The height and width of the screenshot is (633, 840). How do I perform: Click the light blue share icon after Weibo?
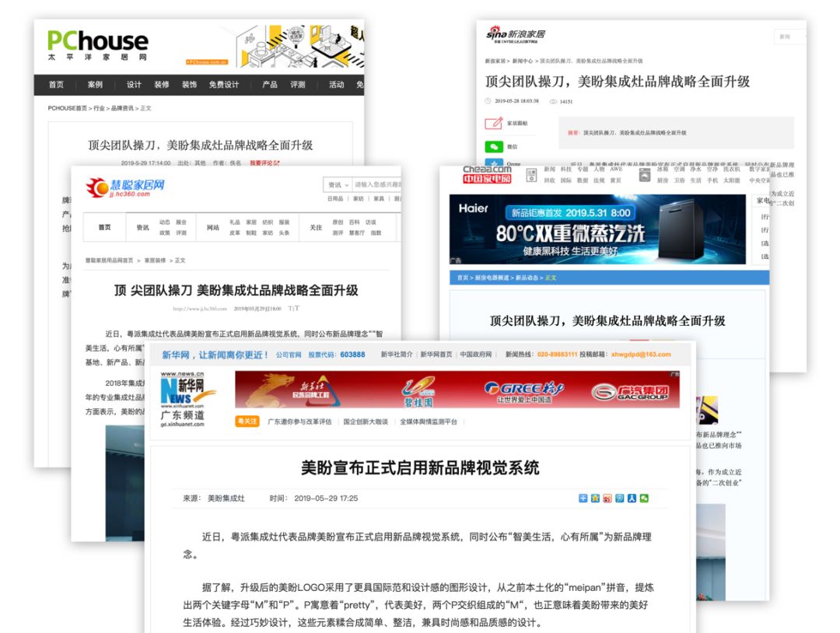tap(619, 498)
